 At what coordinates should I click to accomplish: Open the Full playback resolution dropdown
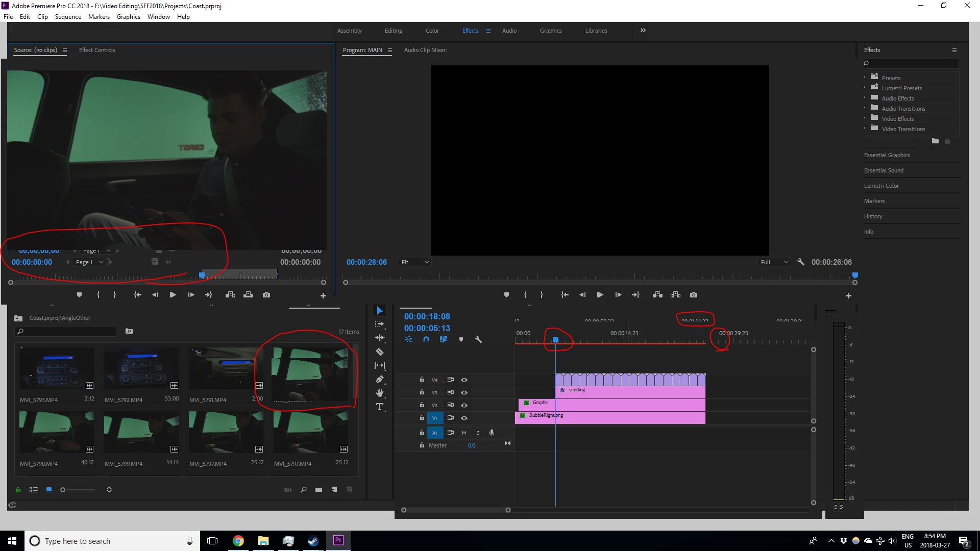[x=774, y=262]
